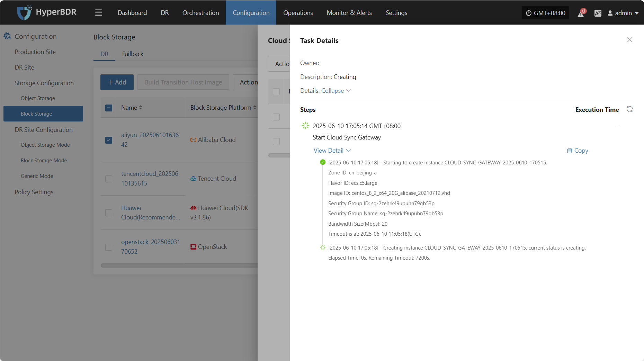Check the tencentcloud_20250610135615 row checkbox
The height and width of the screenshot is (361, 644).
109,179
